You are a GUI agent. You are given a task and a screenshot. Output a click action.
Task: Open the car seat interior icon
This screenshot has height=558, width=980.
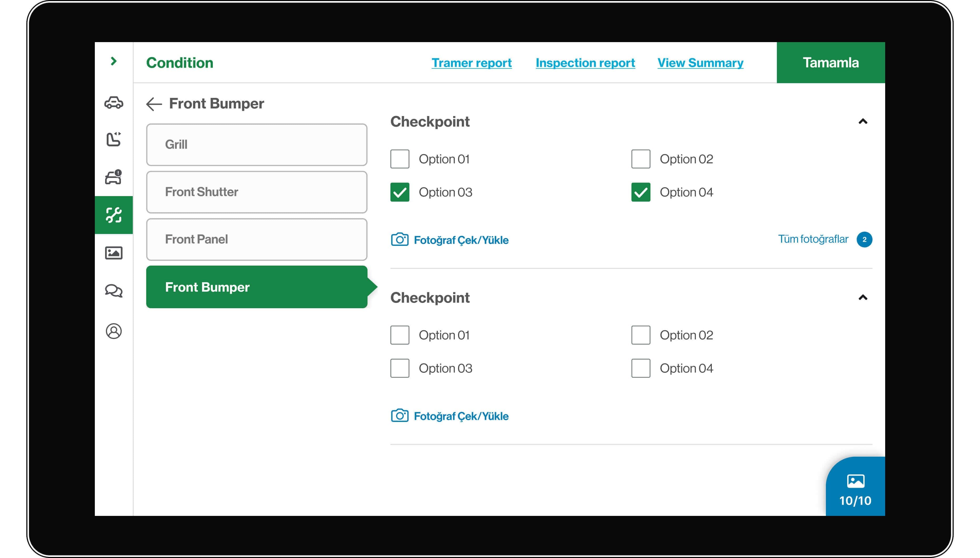[114, 139]
